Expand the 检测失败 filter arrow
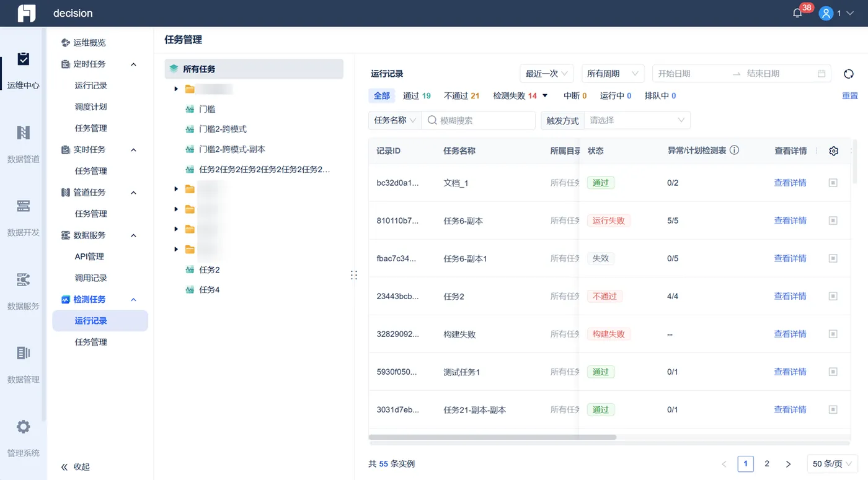 point(545,96)
